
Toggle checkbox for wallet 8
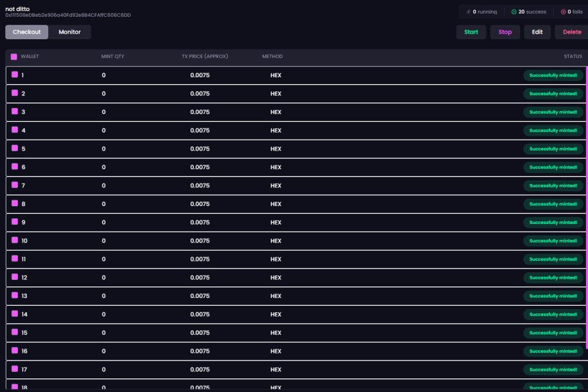(15, 203)
